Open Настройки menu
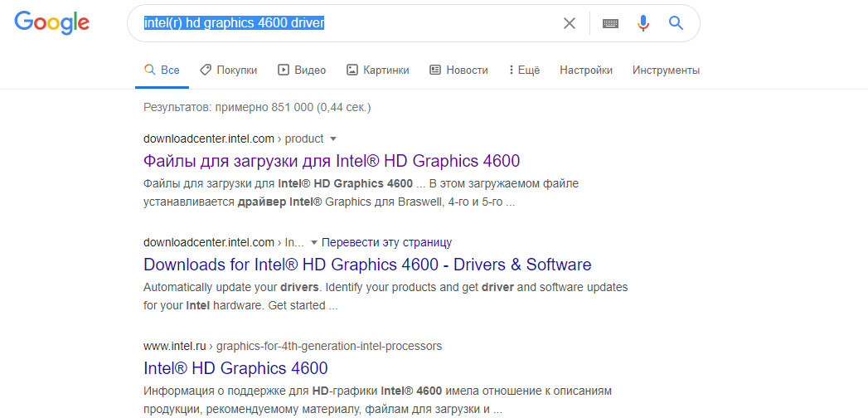This screenshot has height=418, width=868. tap(586, 70)
